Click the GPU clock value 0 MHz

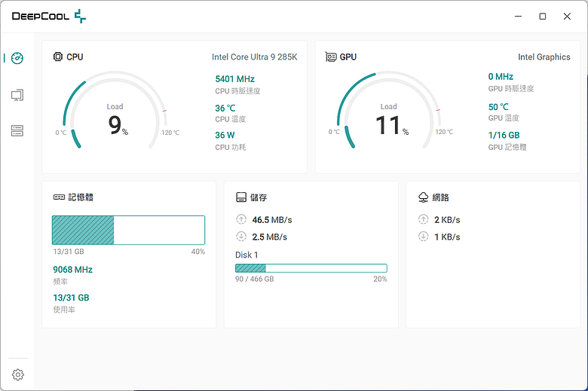click(501, 77)
